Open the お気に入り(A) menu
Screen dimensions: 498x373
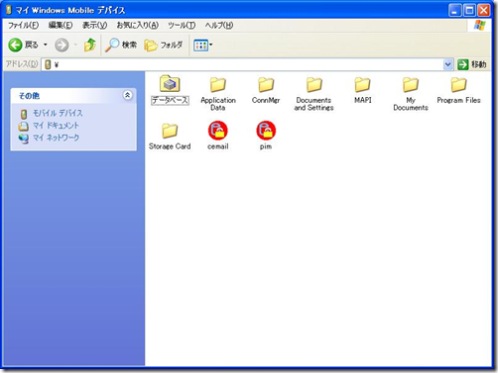click(x=137, y=25)
